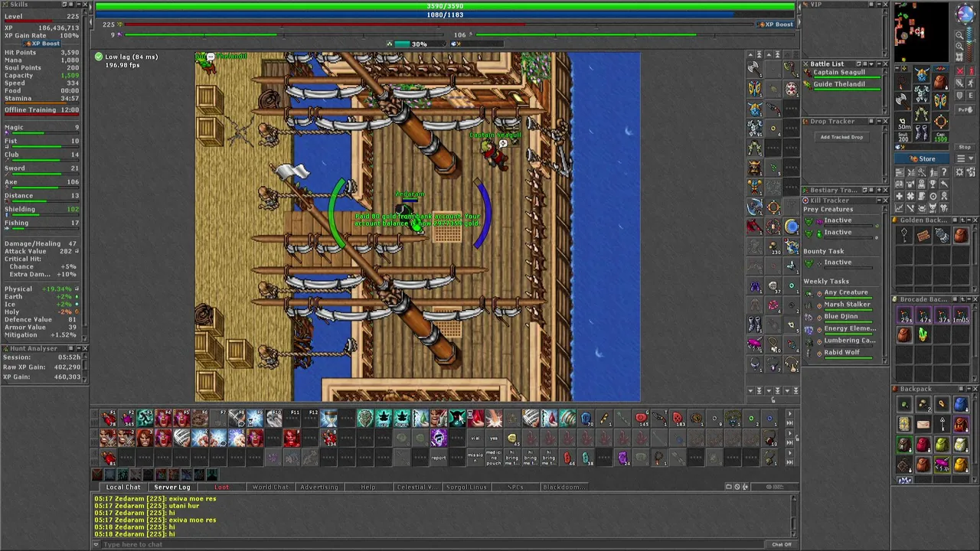Open the sidebar menu dropdown below Stop

[x=965, y=158]
